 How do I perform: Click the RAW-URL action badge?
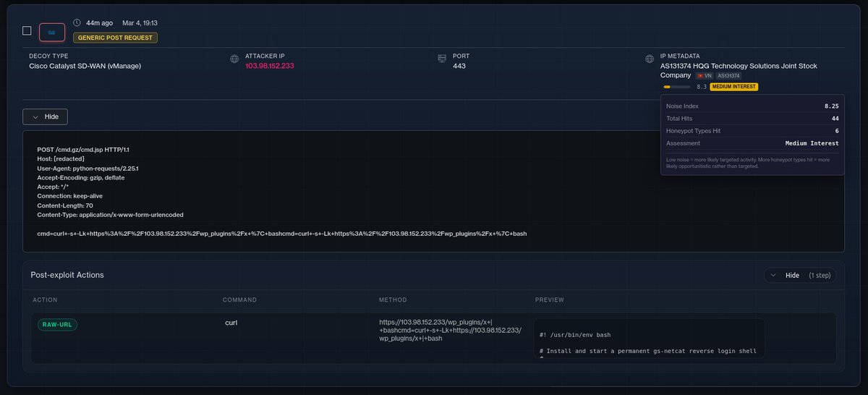pyautogui.click(x=57, y=324)
